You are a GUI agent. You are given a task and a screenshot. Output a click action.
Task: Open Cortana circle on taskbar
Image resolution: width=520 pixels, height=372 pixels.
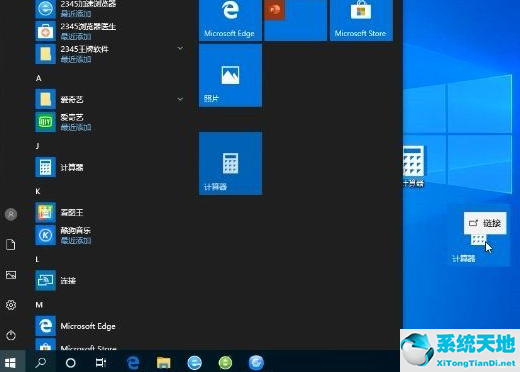tap(71, 363)
